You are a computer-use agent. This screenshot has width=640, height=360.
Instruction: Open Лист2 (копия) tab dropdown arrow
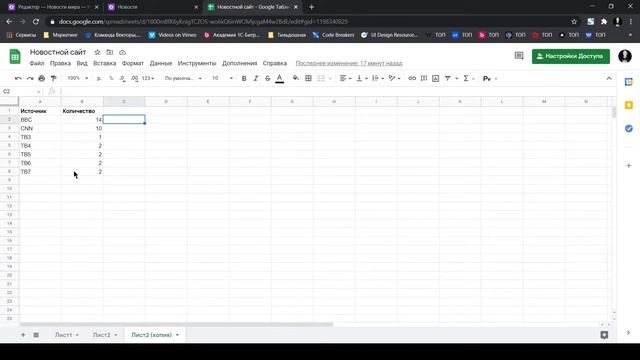pyautogui.click(x=178, y=335)
